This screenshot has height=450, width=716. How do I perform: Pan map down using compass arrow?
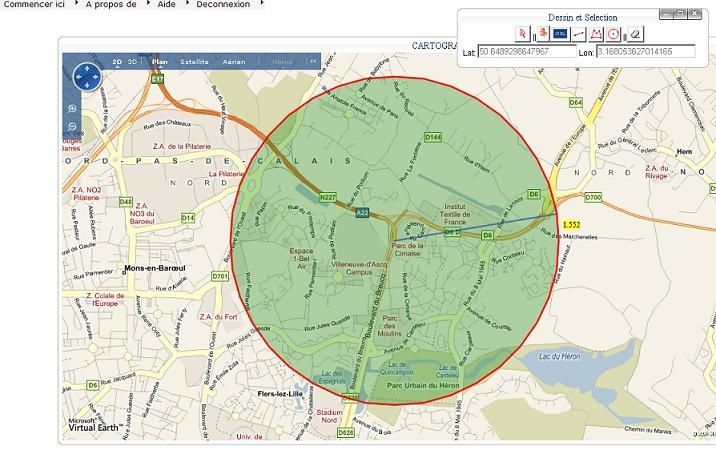tap(87, 85)
